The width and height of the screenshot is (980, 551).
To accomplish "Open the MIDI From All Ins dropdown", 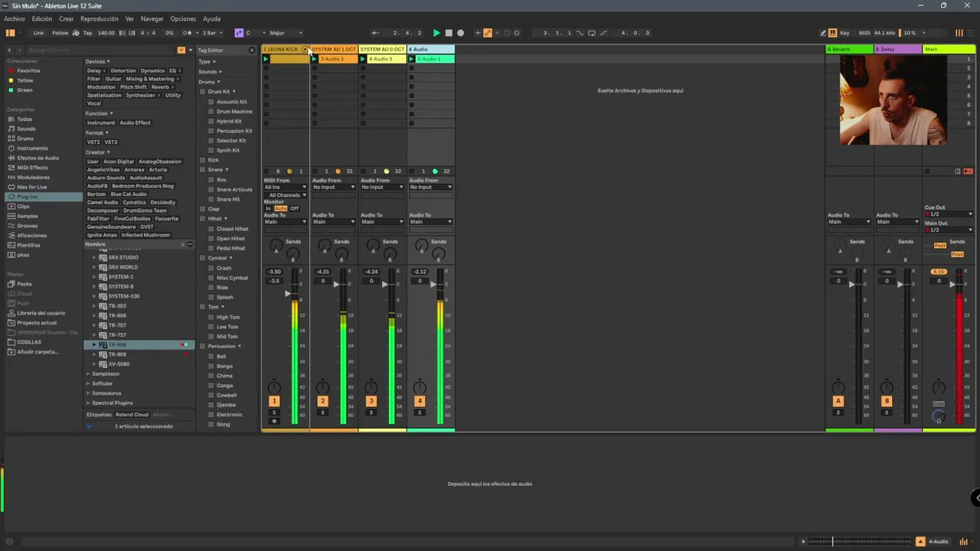I will click(285, 187).
